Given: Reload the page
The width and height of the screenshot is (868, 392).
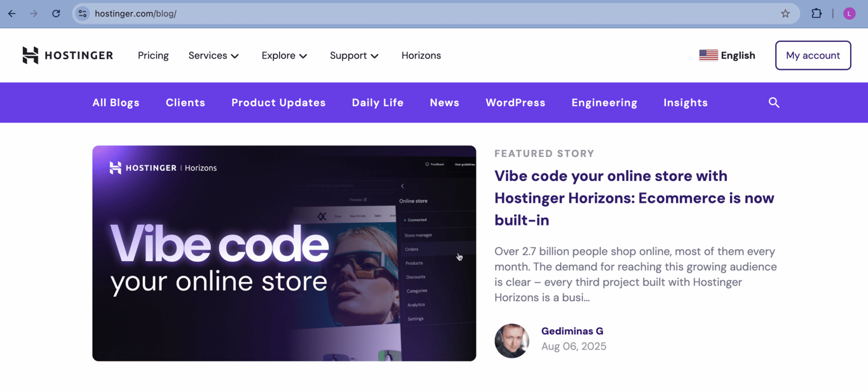Looking at the screenshot, I should point(56,13).
